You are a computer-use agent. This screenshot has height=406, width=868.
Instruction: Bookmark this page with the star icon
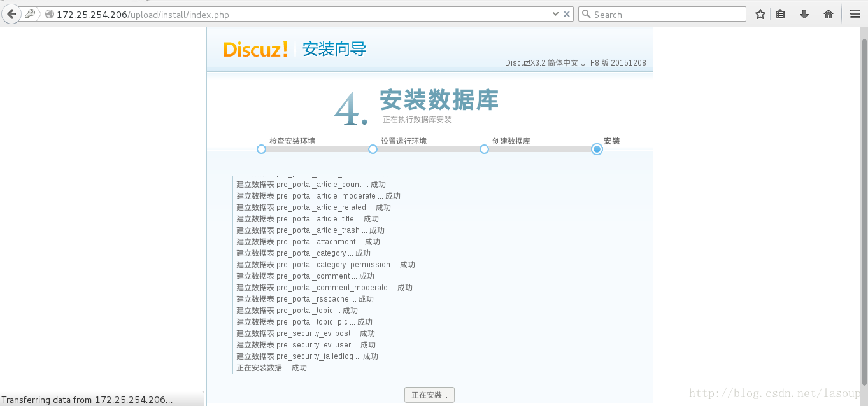click(760, 14)
